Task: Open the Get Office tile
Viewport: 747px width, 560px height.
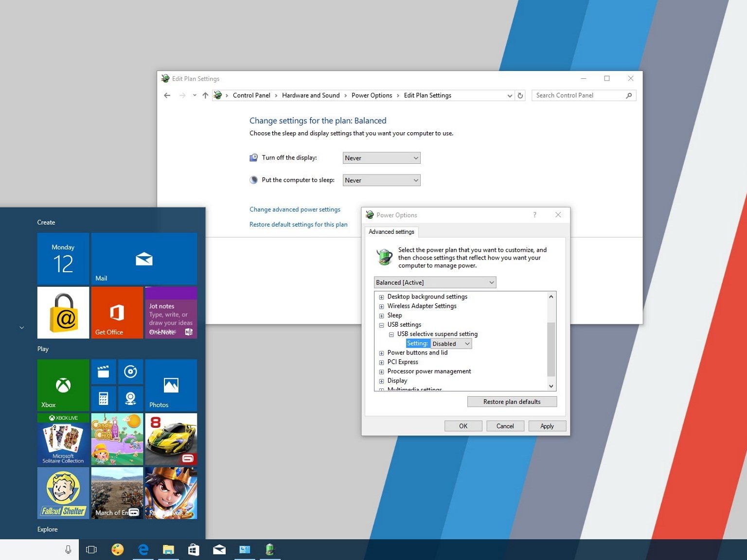Action: click(x=117, y=312)
